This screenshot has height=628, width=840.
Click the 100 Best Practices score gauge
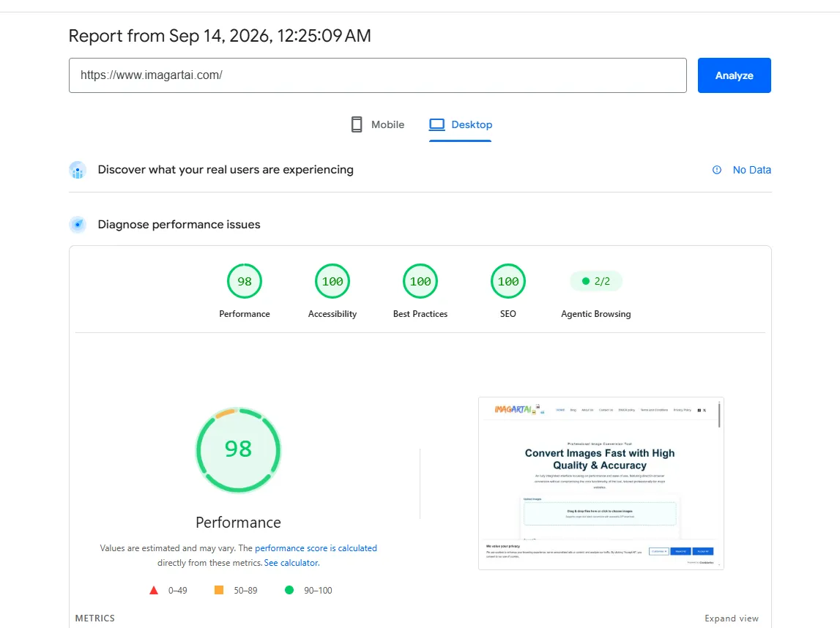pyautogui.click(x=420, y=281)
